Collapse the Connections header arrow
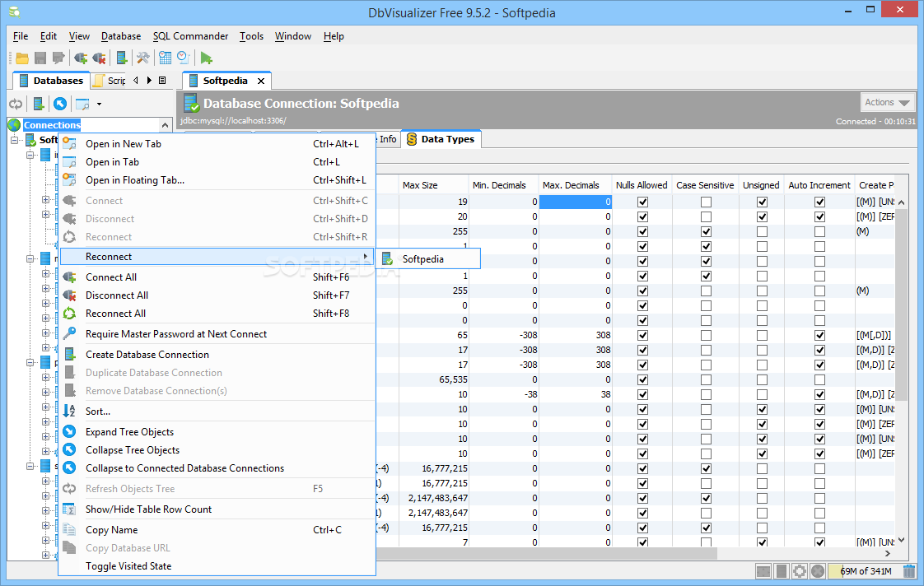924x586 pixels. coord(165,125)
